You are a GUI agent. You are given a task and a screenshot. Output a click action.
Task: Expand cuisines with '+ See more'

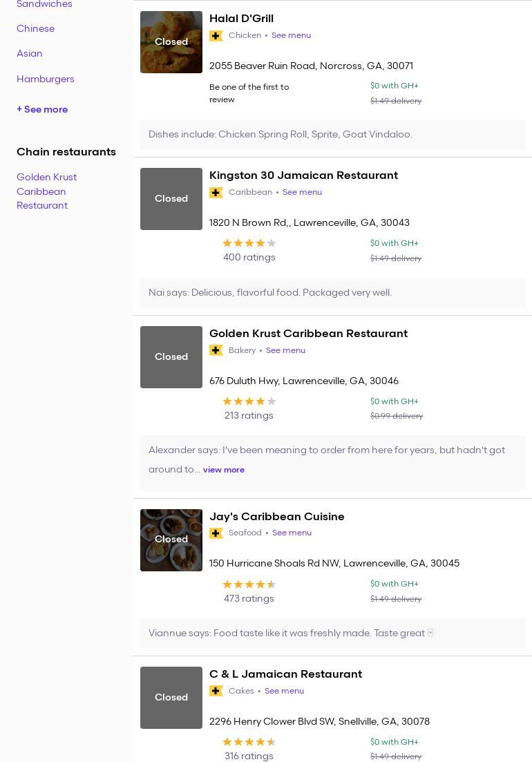coord(42,109)
